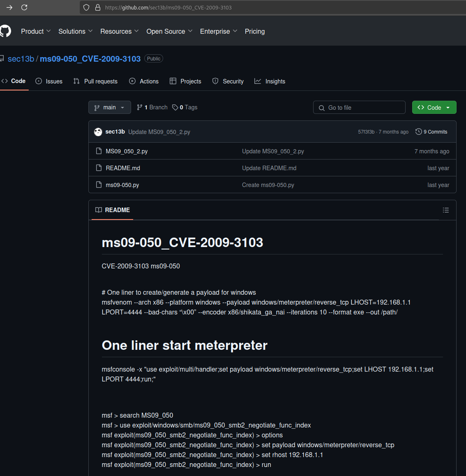
Task: Click the tag icon beside 0 Tags
Action: [x=175, y=107]
